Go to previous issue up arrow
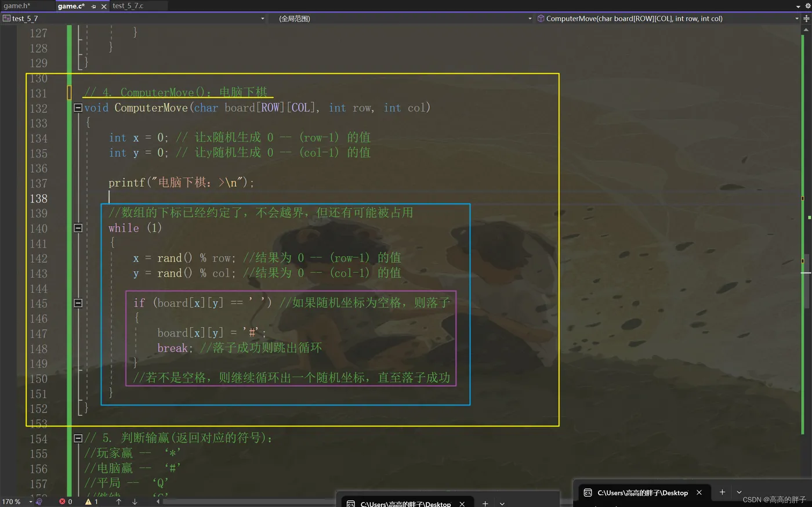Image resolution: width=812 pixels, height=507 pixels. click(118, 502)
